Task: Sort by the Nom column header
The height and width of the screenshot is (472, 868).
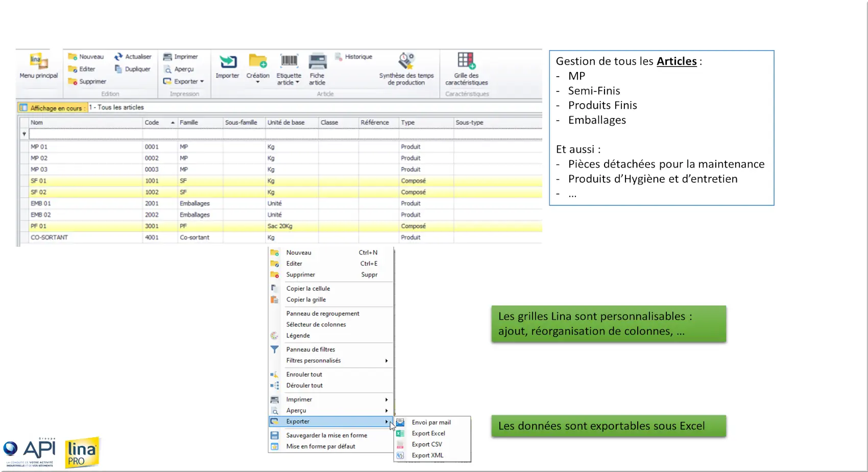Action: (x=85, y=123)
